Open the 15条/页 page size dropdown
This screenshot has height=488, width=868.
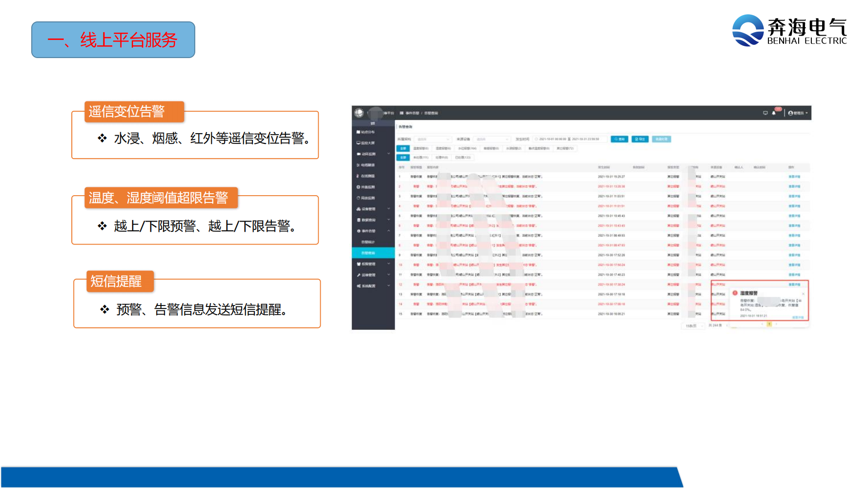692,325
